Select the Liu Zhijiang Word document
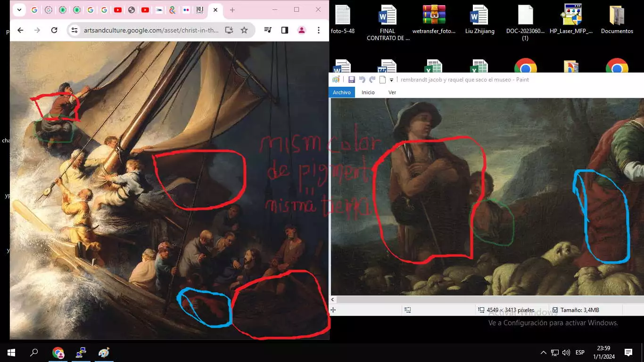644x362 pixels. [479, 20]
